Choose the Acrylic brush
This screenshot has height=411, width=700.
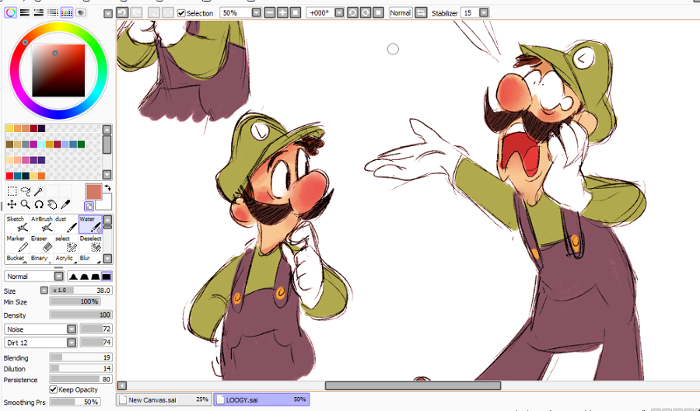tap(66, 258)
